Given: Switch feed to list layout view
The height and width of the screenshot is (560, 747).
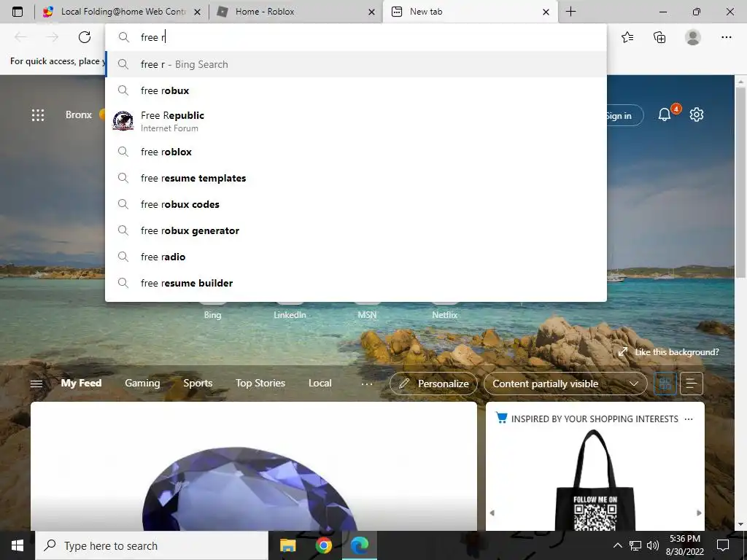Looking at the screenshot, I should (692, 384).
